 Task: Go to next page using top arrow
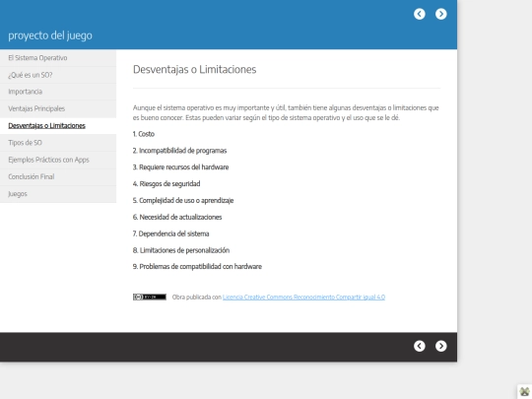click(441, 14)
